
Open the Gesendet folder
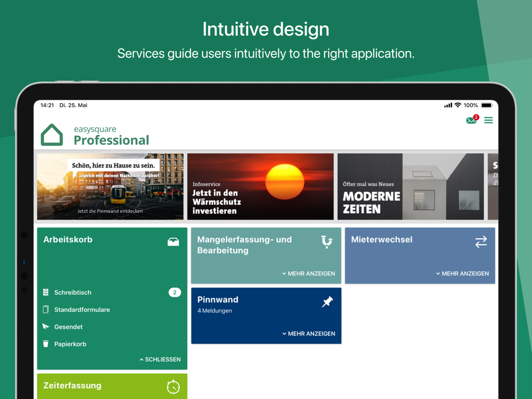(x=112, y=327)
